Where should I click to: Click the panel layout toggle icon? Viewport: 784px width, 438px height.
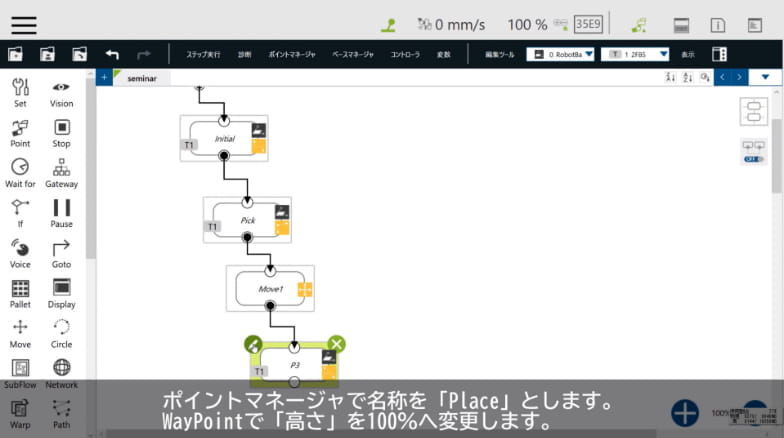click(x=720, y=54)
